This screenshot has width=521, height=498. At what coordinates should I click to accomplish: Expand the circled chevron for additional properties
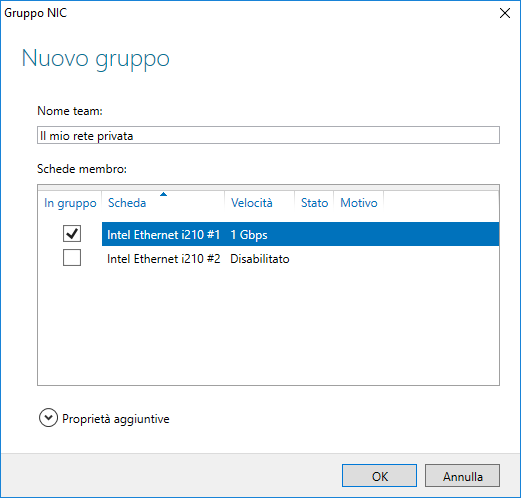click(48, 418)
